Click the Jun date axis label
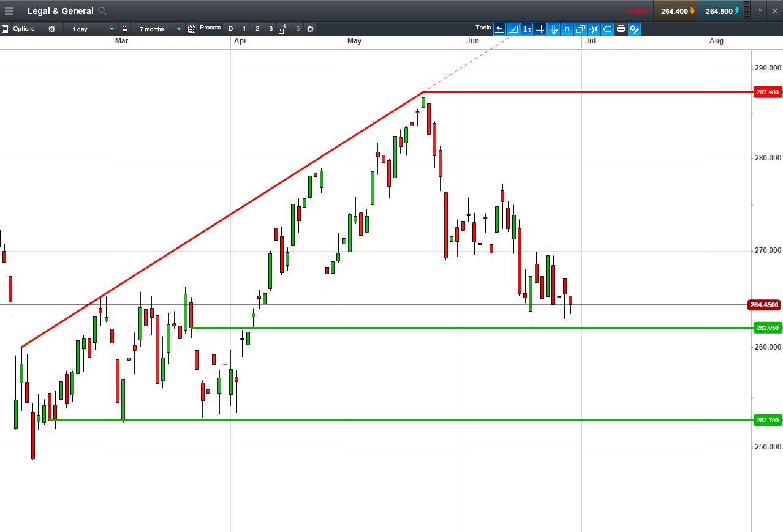The width and height of the screenshot is (783, 532). tap(472, 41)
